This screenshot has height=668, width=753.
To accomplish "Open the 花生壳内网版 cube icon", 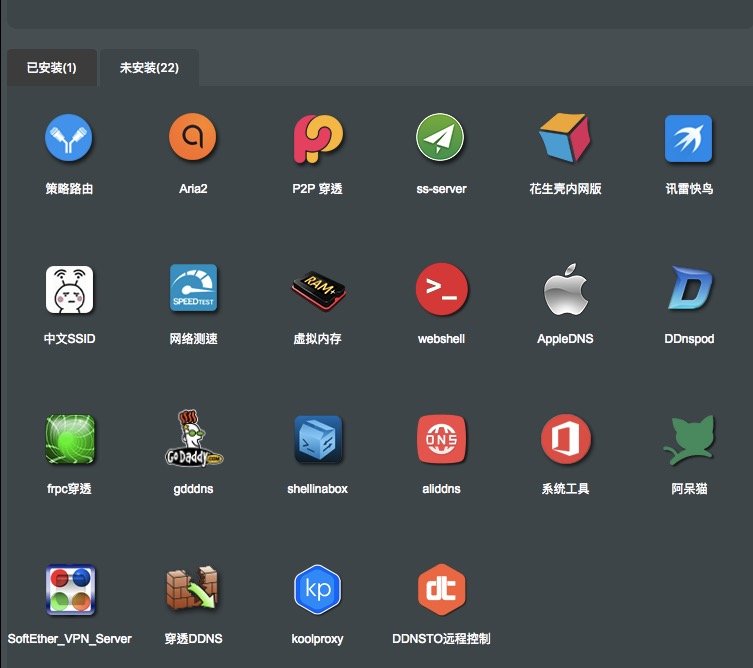I will tap(565, 138).
